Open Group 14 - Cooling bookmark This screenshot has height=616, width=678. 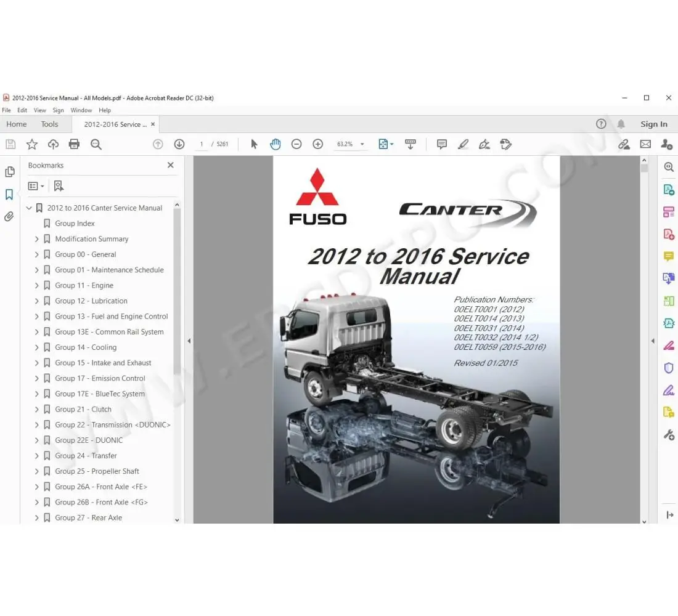86,347
